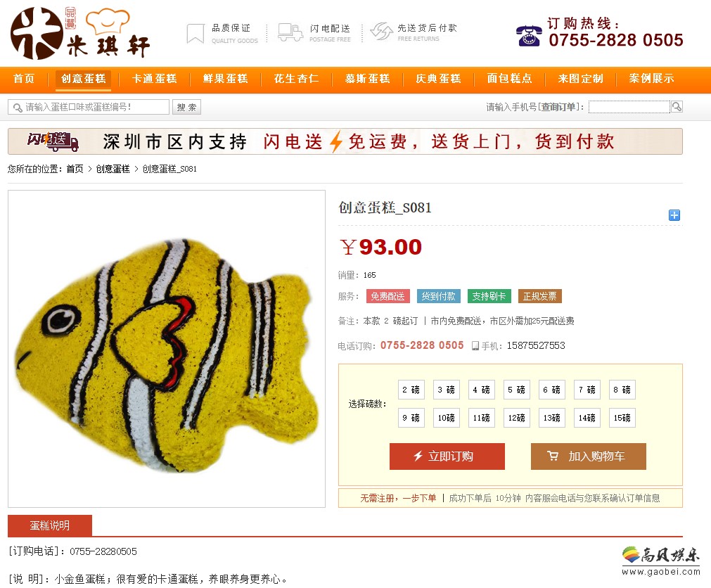This screenshot has height=588, width=711.
Task: Click the delivery truck icon in header
Action: [290, 32]
